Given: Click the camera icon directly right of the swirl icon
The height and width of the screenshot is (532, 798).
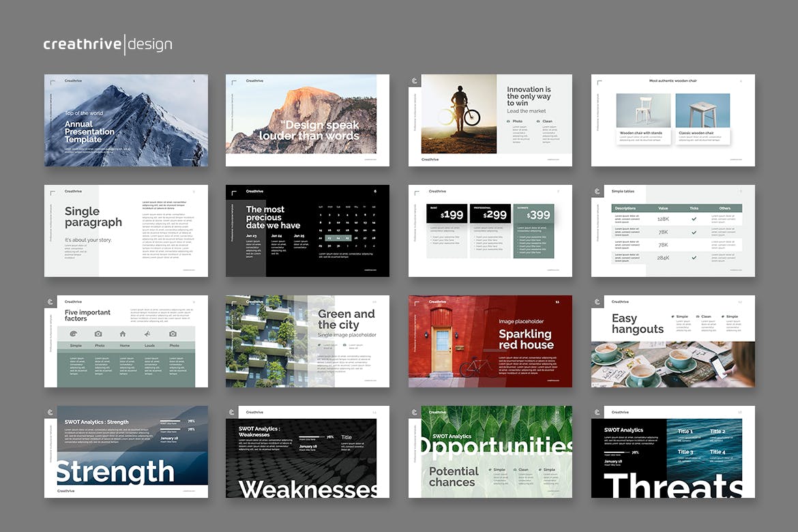Looking at the screenshot, I should pos(98,334).
